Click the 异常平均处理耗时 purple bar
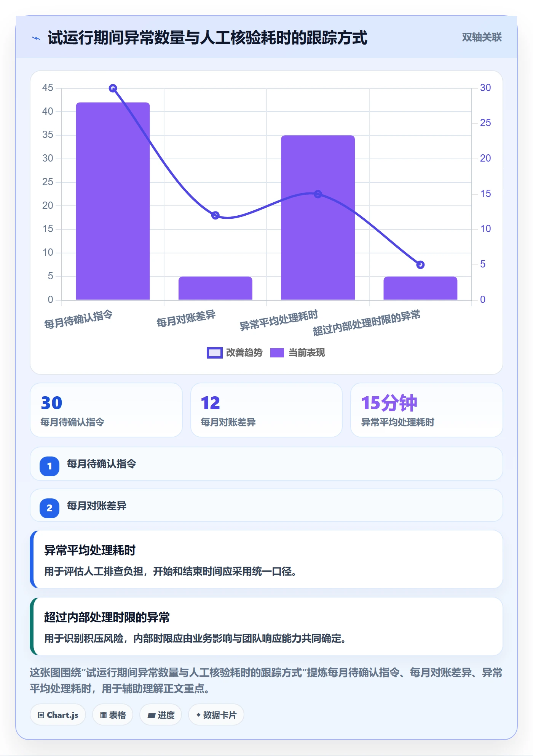 point(318,218)
